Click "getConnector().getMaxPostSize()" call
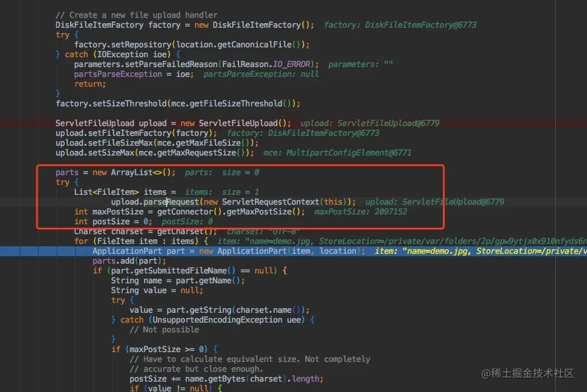This screenshot has width=587, height=392. click(x=229, y=212)
